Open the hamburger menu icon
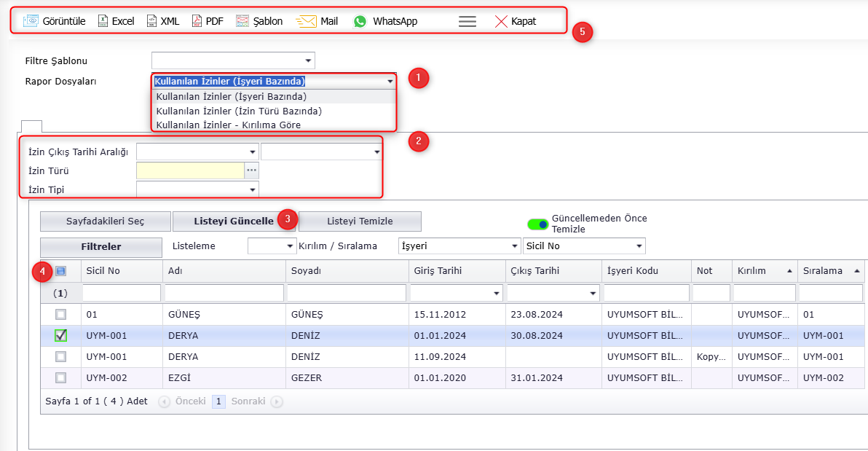Viewport: 868px width, 451px height. click(x=467, y=21)
